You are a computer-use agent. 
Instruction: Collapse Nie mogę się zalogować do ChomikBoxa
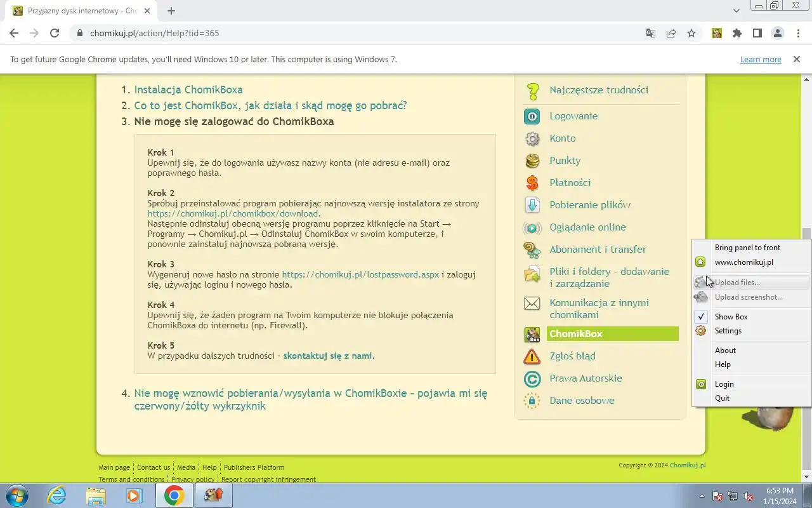[x=234, y=121]
